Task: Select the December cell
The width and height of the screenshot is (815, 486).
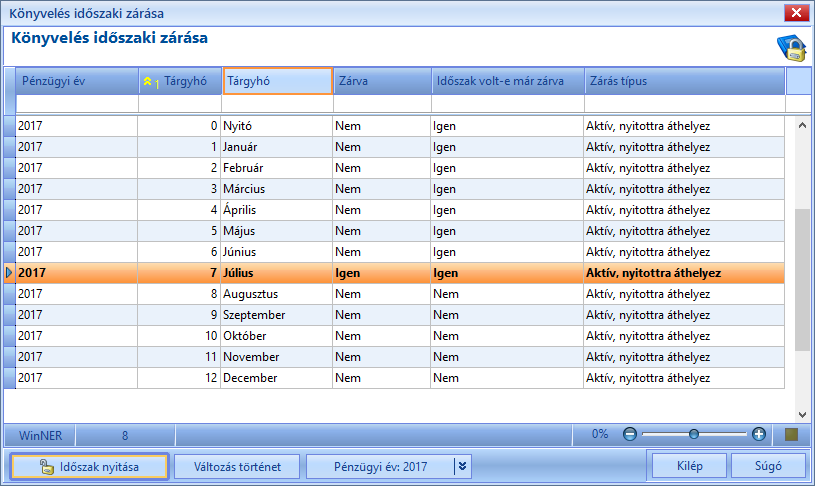Action: (277, 378)
